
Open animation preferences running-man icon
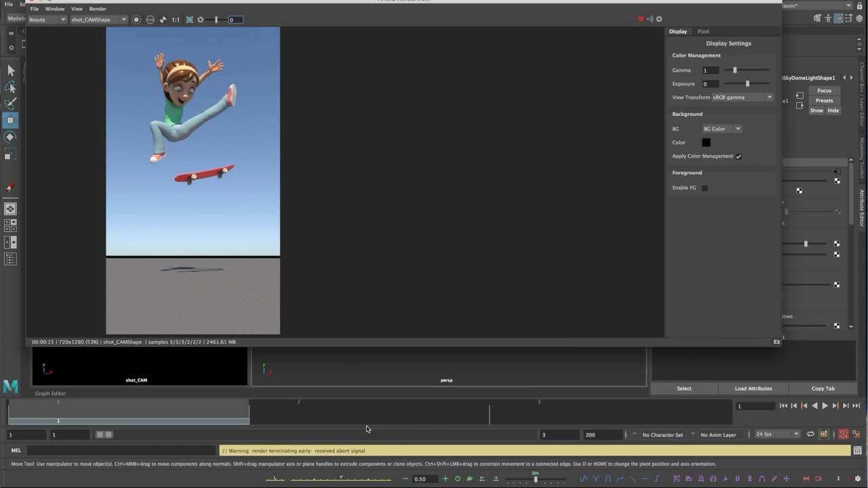point(856,434)
